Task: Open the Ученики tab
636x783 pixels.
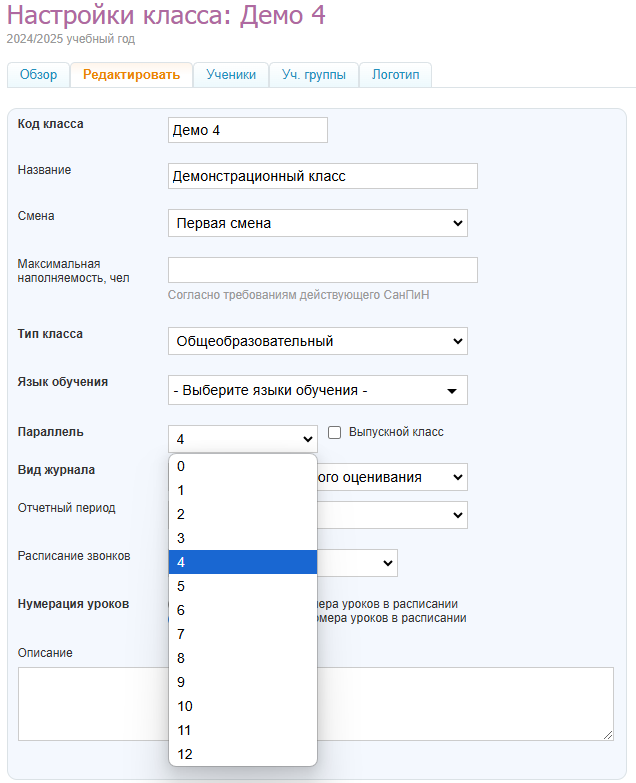Action: pos(231,75)
